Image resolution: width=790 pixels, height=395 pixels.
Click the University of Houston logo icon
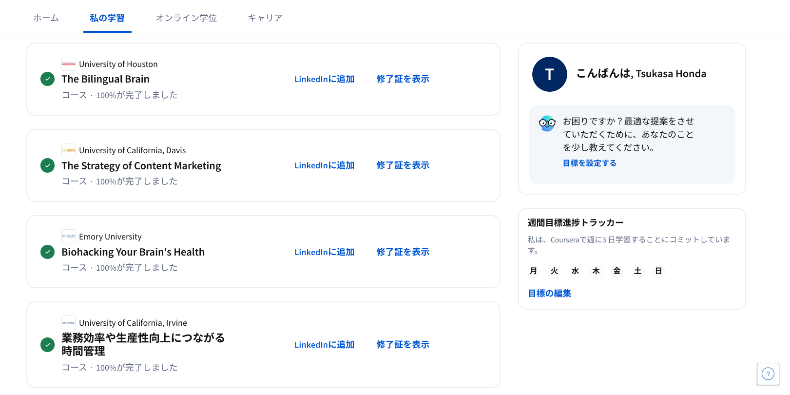pyautogui.click(x=69, y=64)
